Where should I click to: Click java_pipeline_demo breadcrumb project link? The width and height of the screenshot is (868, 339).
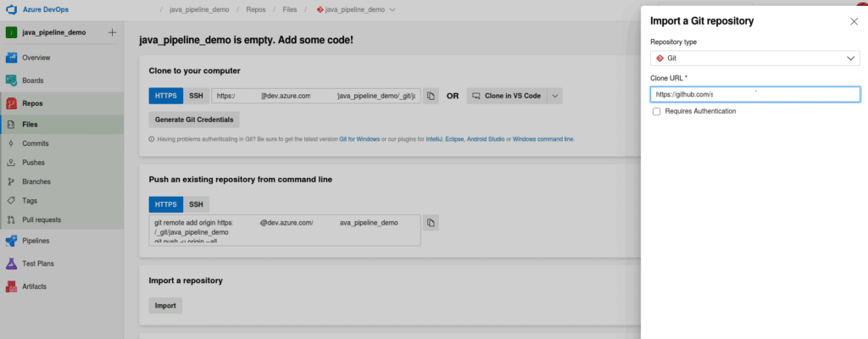tap(200, 9)
